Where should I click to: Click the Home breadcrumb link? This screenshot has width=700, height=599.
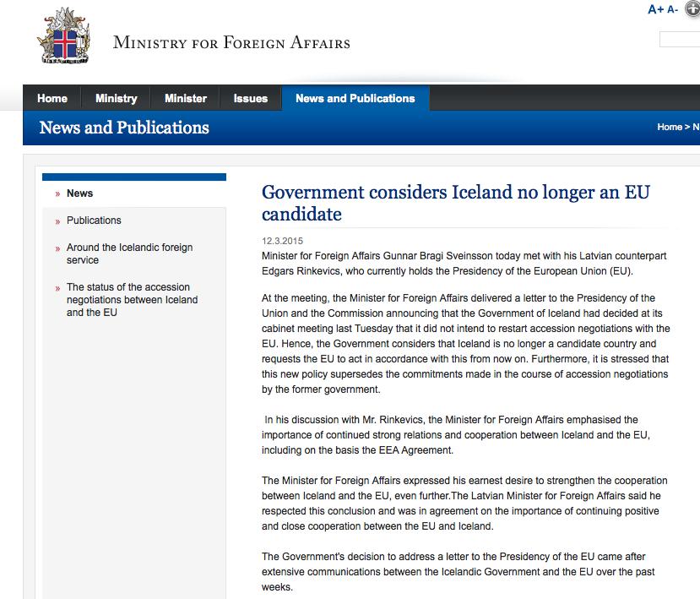click(669, 128)
